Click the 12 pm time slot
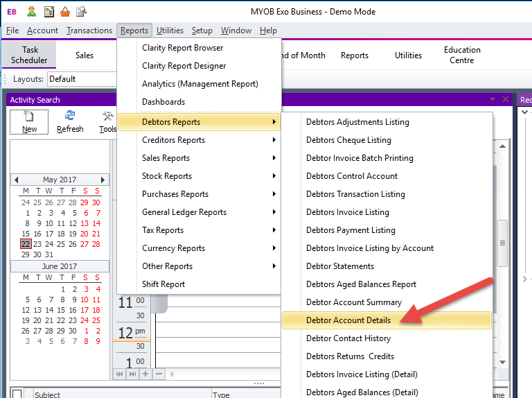 [x=132, y=332]
